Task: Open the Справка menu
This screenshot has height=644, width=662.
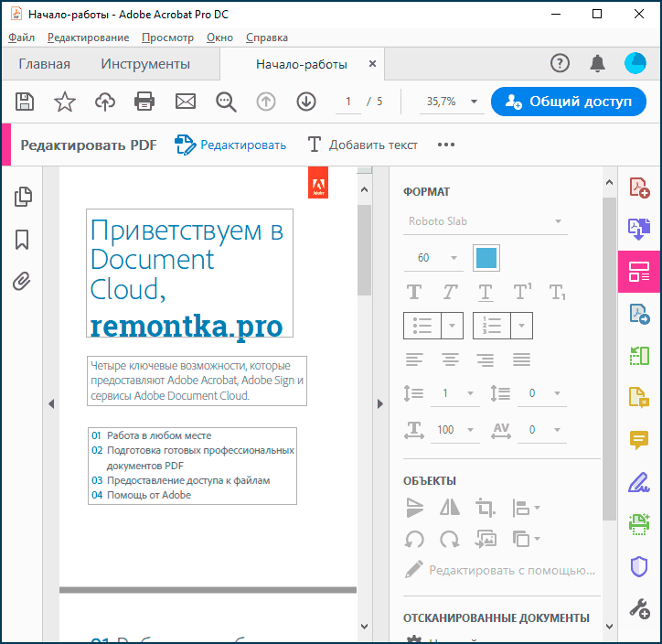Action: pyautogui.click(x=267, y=38)
